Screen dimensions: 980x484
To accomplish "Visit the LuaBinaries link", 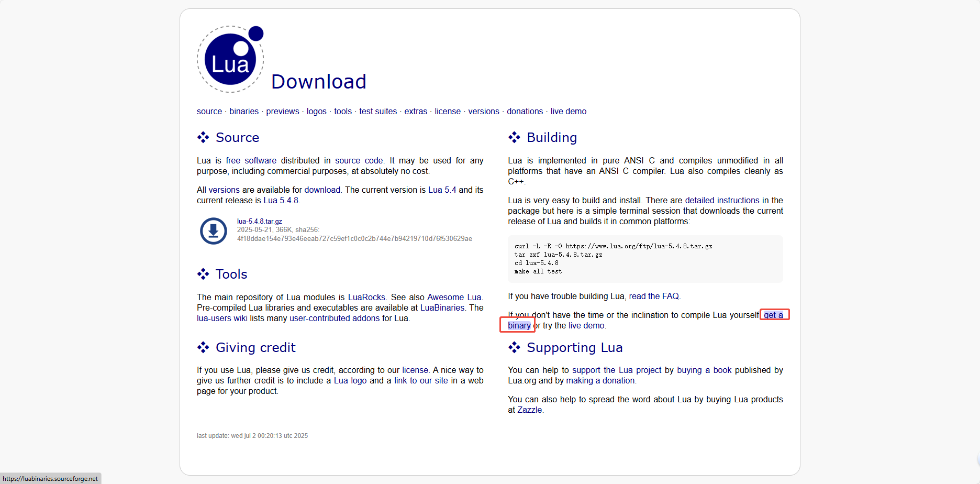I will click(442, 307).
